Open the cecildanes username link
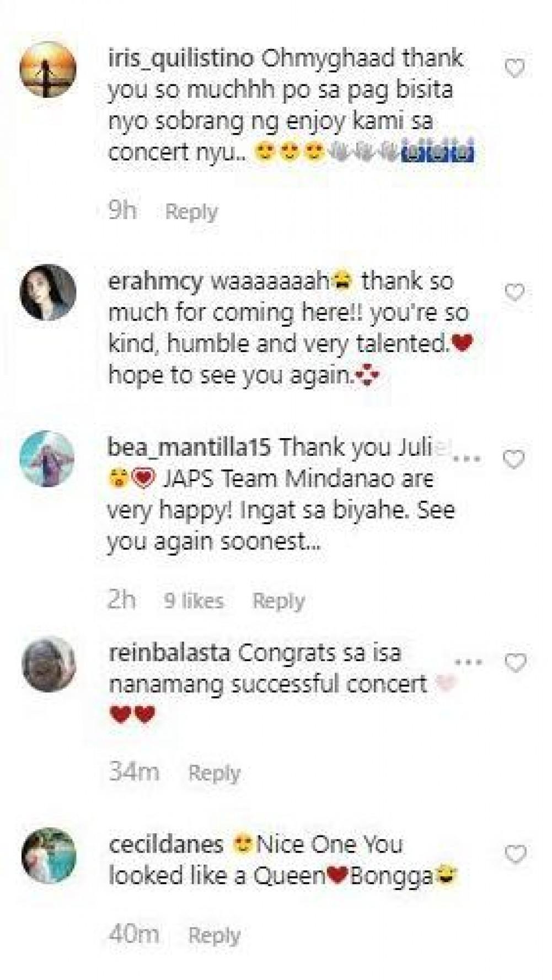The height and width of the screenshot is (980, 552). (166, 845)
